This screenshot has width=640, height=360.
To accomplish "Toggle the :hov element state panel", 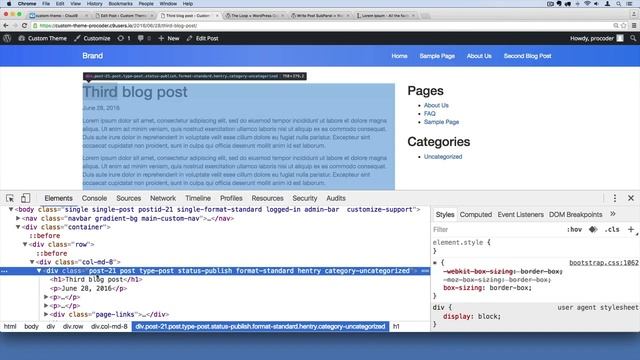I will (574, 229).
